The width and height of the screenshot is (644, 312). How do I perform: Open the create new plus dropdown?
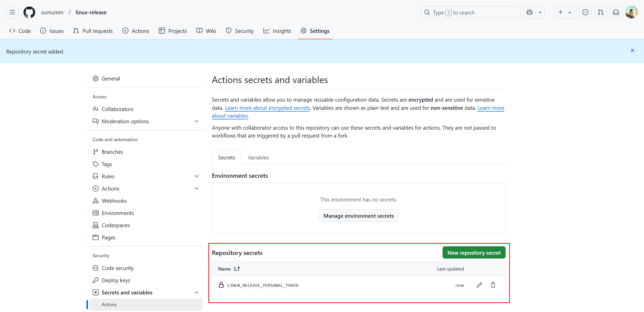click(x=565, y=12)
